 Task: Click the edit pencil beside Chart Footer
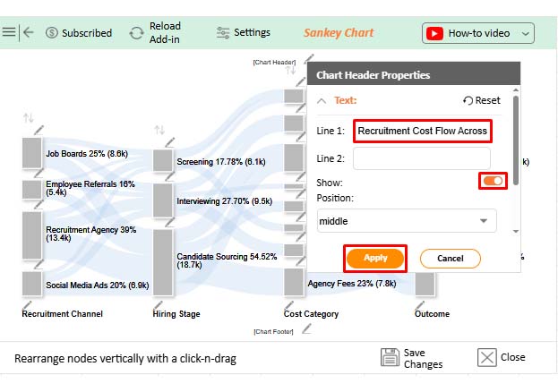pyautogui.click(x=307, y=328)
